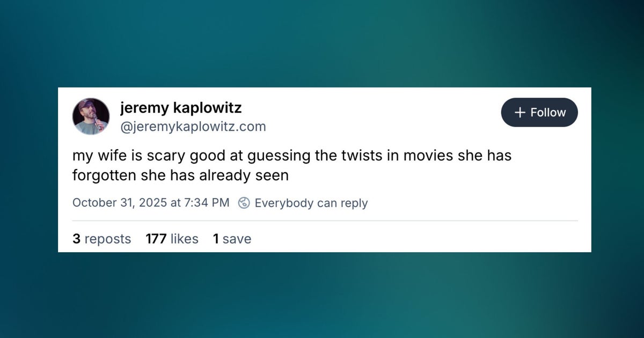Click the bold 177 likes count
The image size is (644, 338).
coord(156,239)
